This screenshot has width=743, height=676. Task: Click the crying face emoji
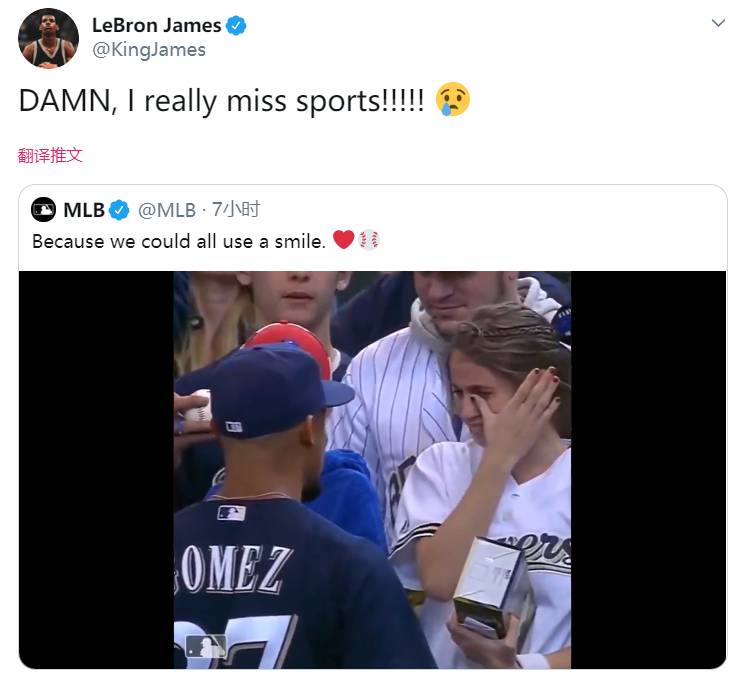click(x=453, y=99)
